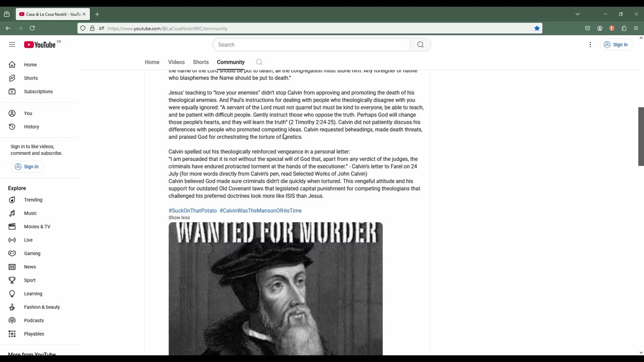Click the #SuckOnThatPotato hashtag

193,211
